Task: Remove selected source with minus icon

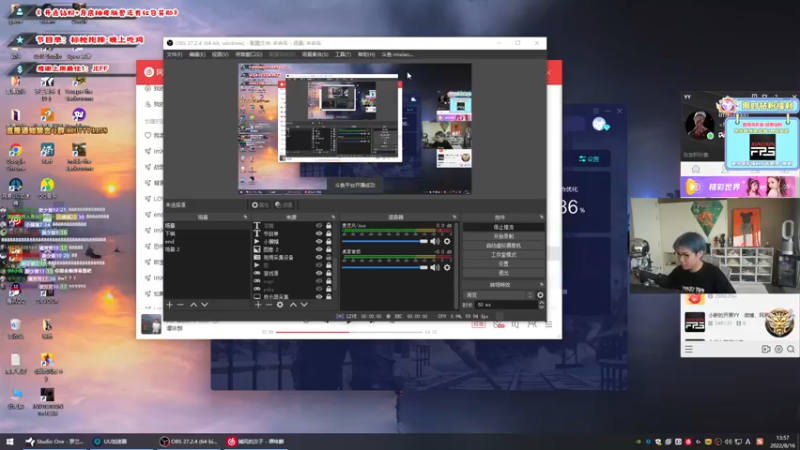Action: 269,305
